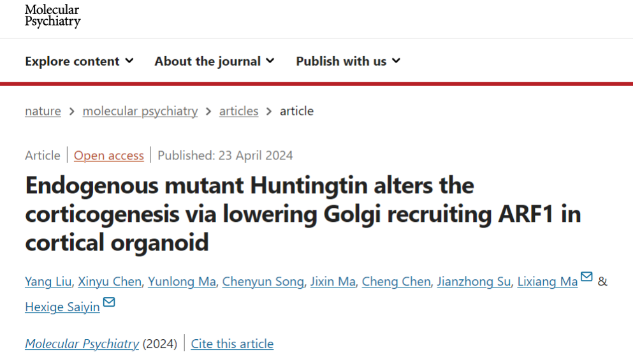Image resolution: width=633 pixels, height=364 pixels.
Task: Click the article title heading
Action: (303, 214)
